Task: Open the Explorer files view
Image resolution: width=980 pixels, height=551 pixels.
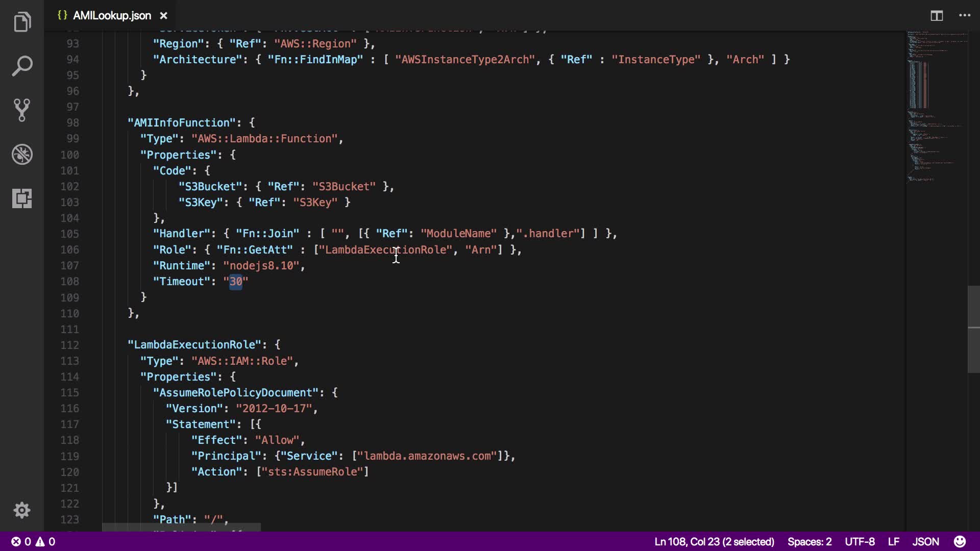Action: pos(22,22)
